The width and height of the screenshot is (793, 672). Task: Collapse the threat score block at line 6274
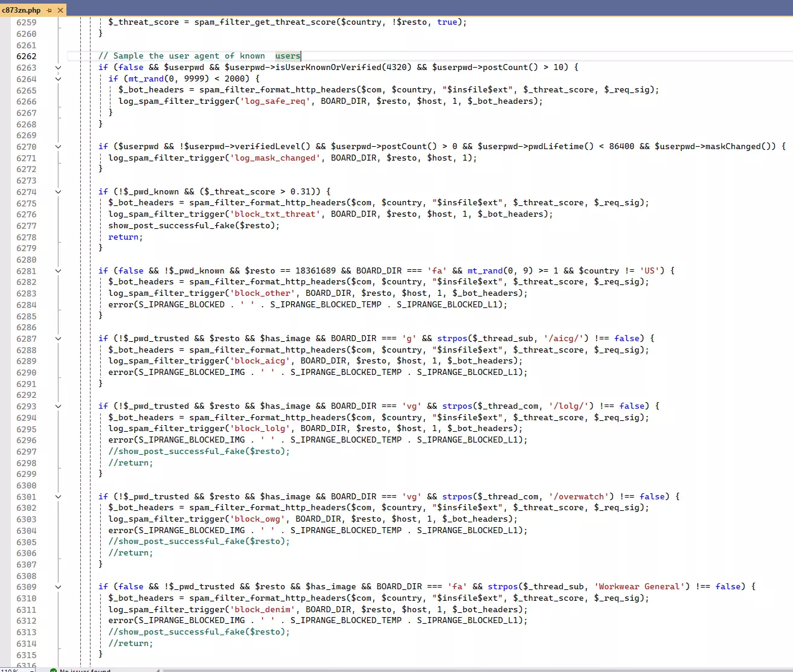pyautogui.click(x=58, y=192)
